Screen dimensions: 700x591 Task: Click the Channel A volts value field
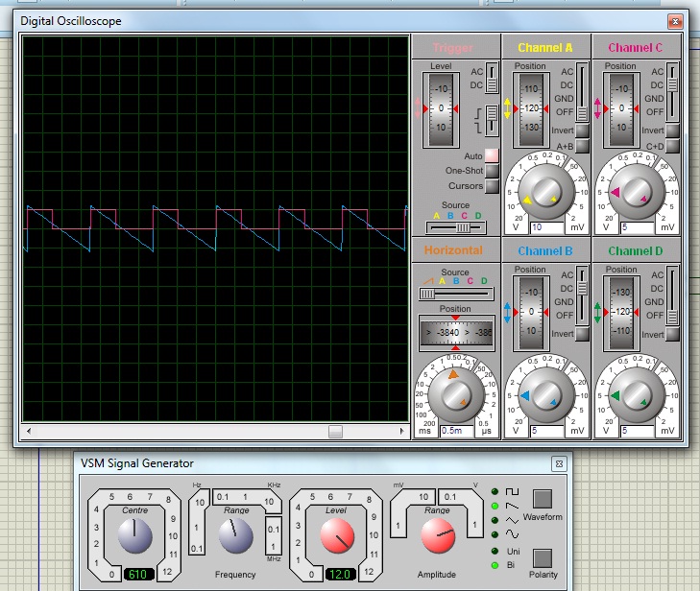pos(544,227)
